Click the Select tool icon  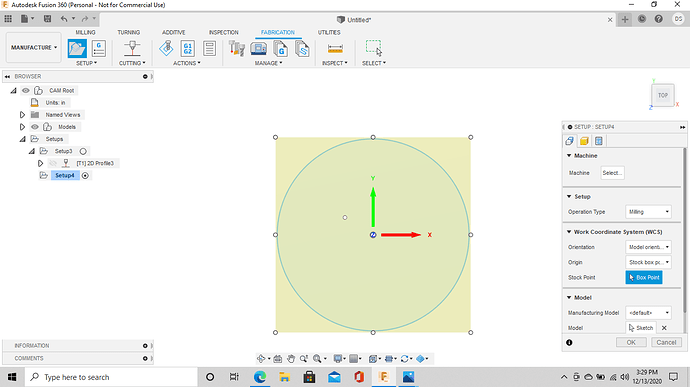tap(374, 48)
